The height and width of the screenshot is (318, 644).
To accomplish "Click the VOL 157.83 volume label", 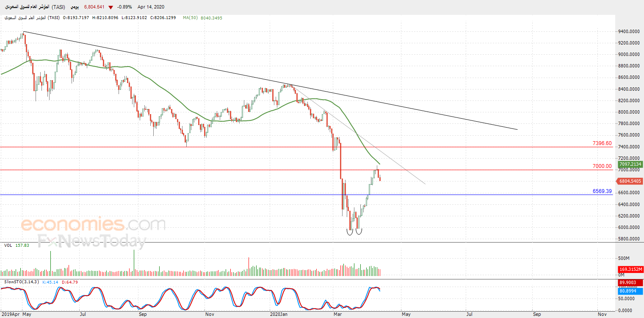I will [x=16, y=245].
